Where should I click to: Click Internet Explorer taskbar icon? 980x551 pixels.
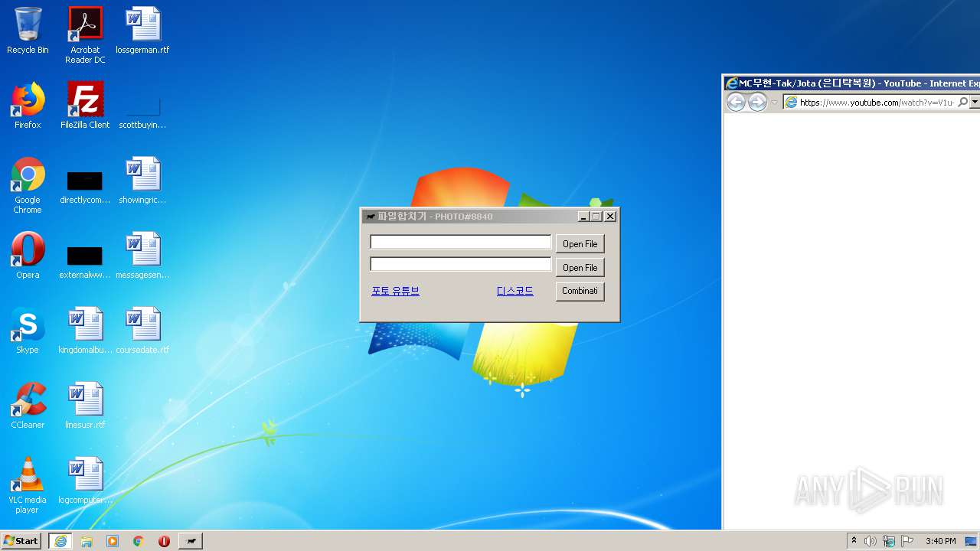(60, 541)
